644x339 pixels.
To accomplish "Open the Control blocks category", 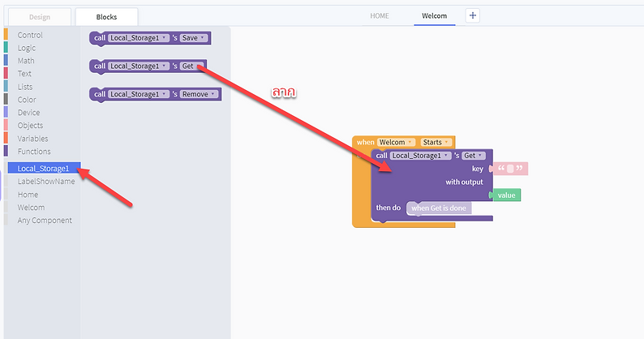I will coord(30,35).
